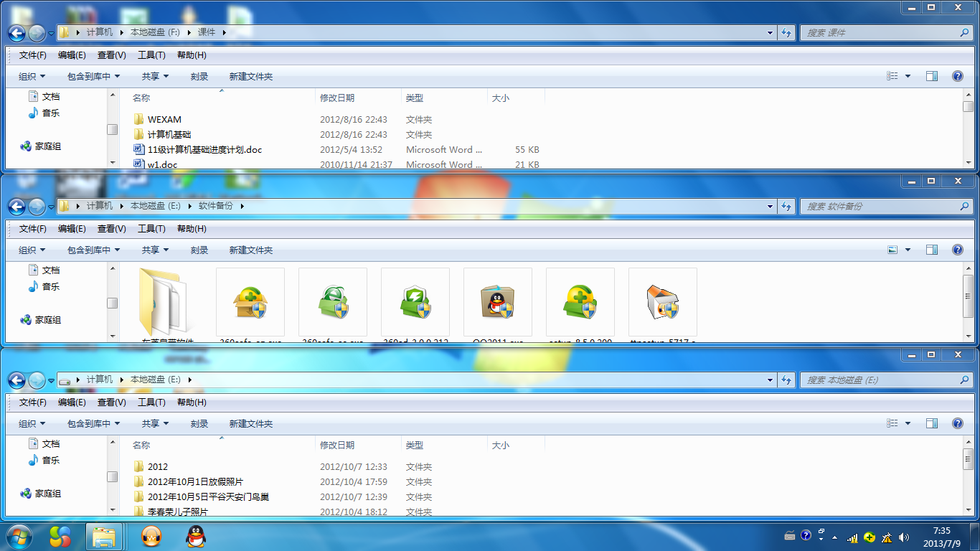Viewport: 980px width, 551px height.
Task: Click the 新建文件夹 button
Action: pos(250,76)
